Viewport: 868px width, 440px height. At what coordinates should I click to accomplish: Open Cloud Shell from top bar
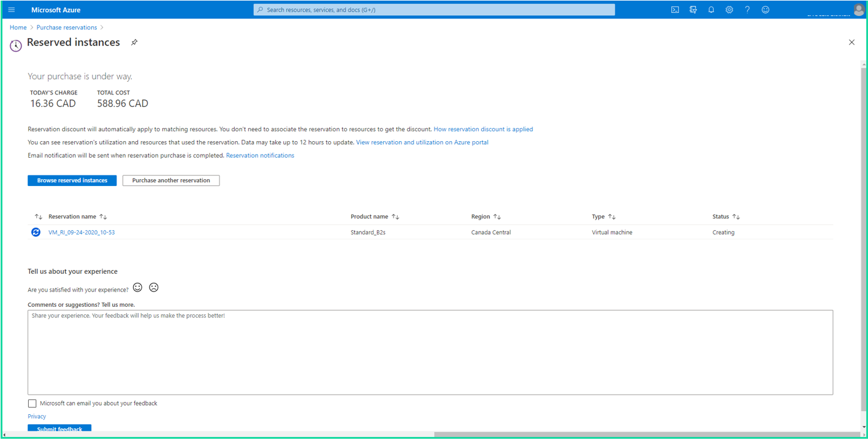675,10
